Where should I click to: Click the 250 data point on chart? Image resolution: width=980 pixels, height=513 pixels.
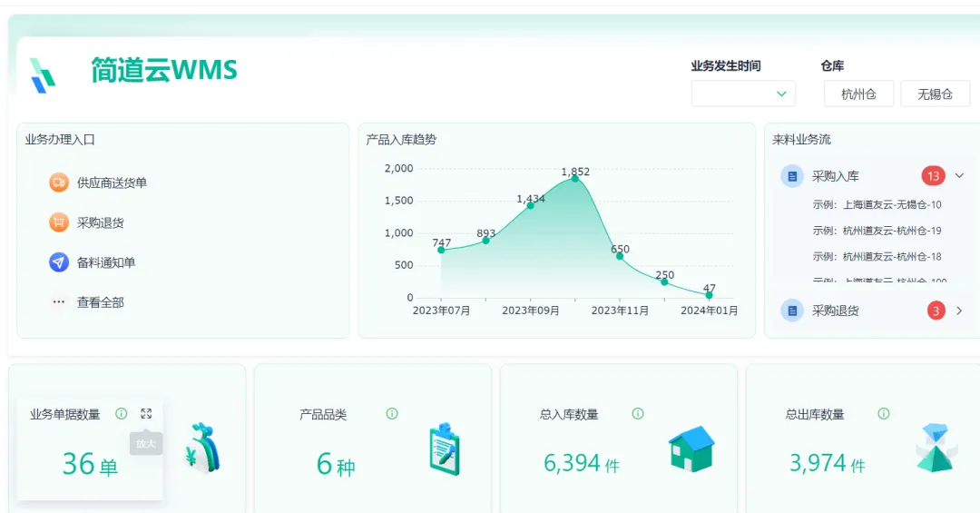click(x=664, y=281)
